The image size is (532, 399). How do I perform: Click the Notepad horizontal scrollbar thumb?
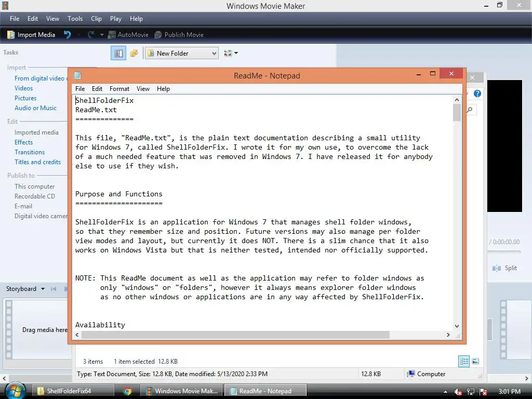click(x=235, y=335)
